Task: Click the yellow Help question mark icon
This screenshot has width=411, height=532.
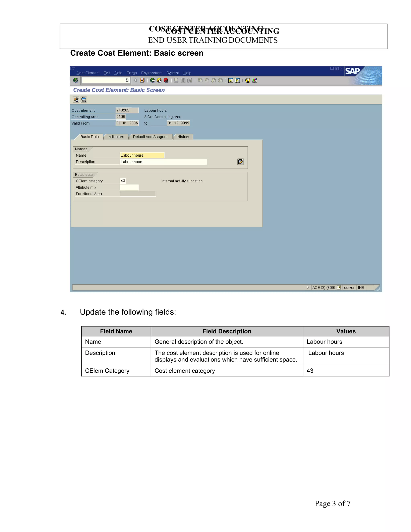Action: (248, 80)
